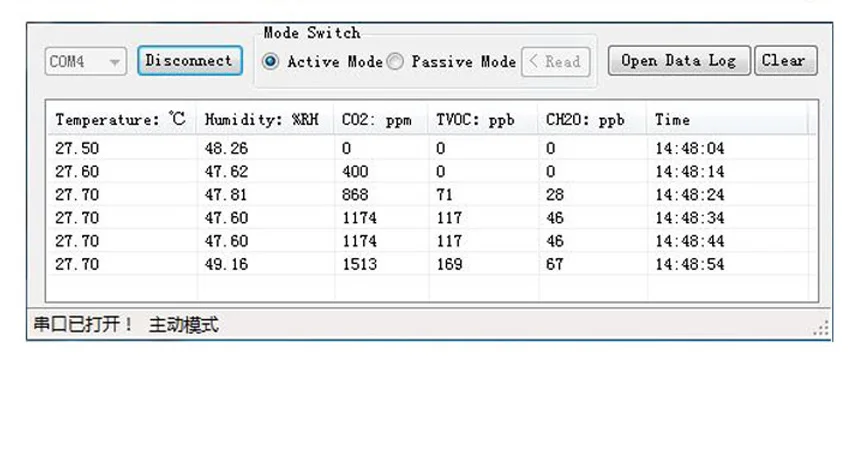Viewport: 857px width, 453px height.
Task: Open the COM4 port dropdown
Action: pyautogui.click(x=86, y=61)
